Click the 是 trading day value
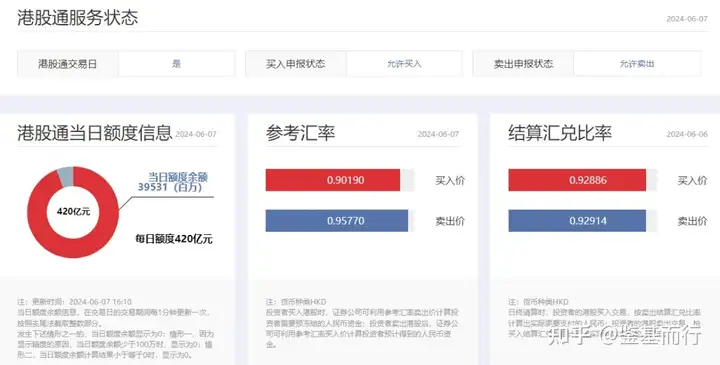Screen dimensions: 720x365 coord(176,64)
